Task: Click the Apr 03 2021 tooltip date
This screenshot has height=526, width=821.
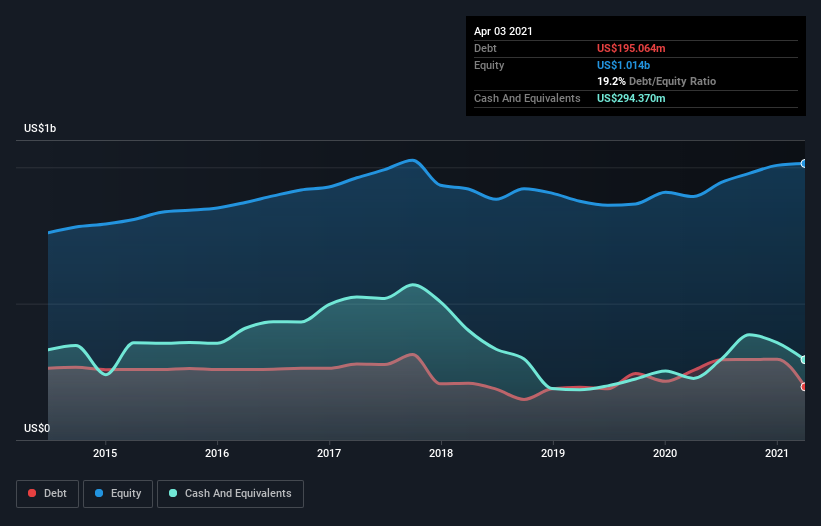Action: (x=503, y=31)
